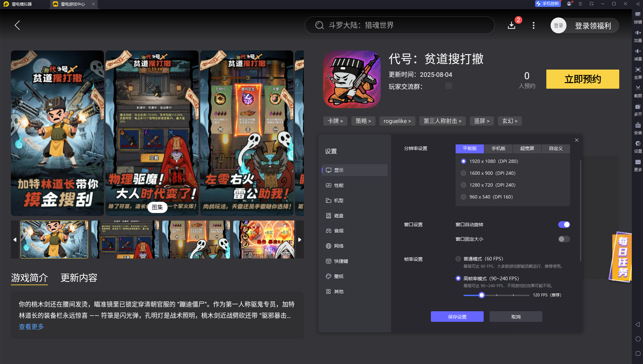Collapse sidebar with double chevron icon
Image resolution: width=643 pixels, height=364 pixels.
(x=638, y=4)
